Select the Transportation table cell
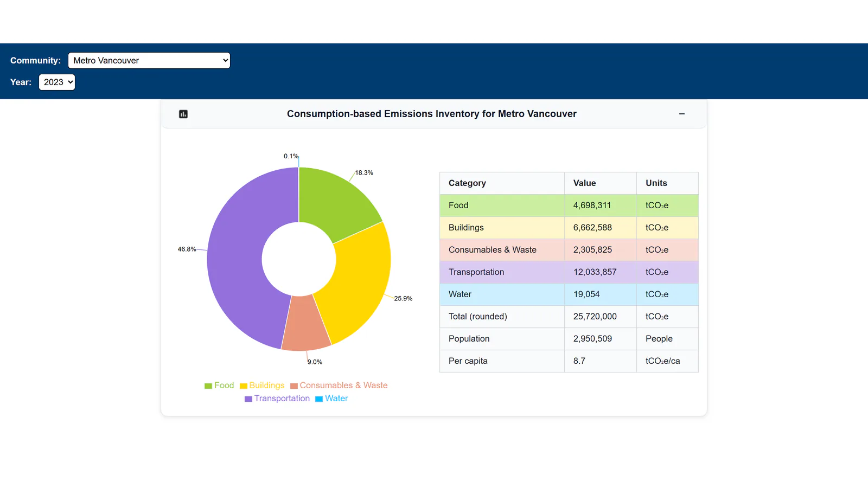 (502, 272)
